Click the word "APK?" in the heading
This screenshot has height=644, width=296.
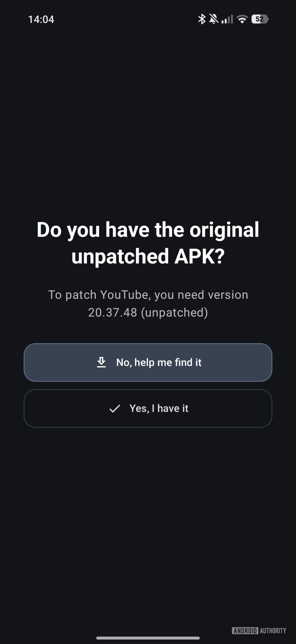[x=199, y=256]
